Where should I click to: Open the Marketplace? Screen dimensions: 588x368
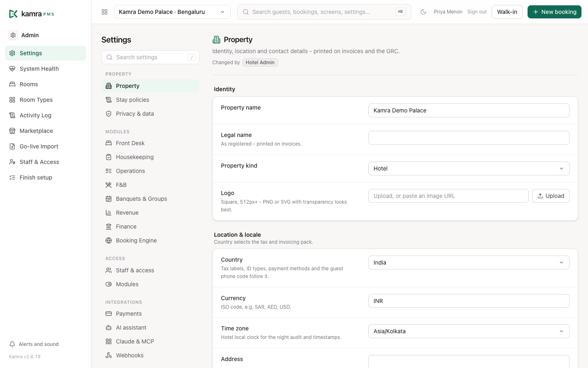[x=45, y=131]
